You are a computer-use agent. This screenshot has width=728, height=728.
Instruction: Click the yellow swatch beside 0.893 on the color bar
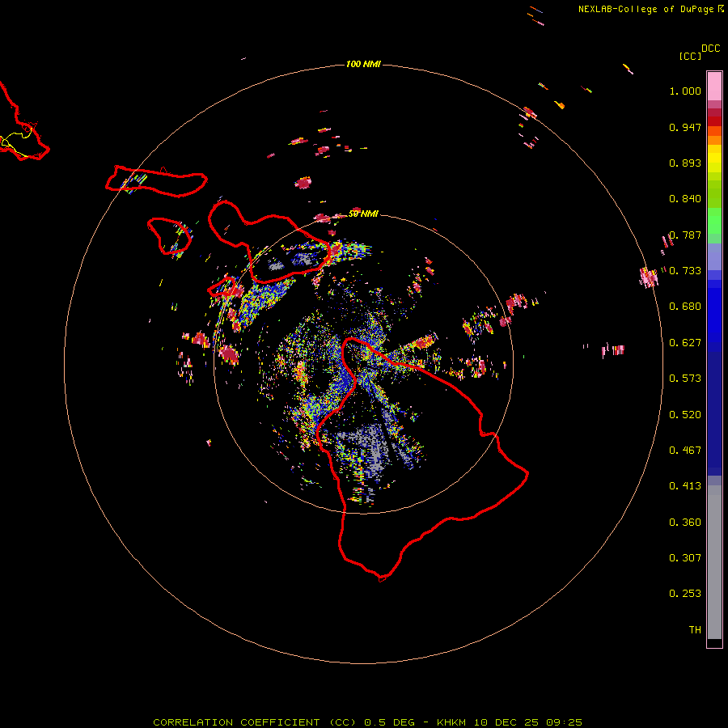pyautogui.click(x=714, y=163)
